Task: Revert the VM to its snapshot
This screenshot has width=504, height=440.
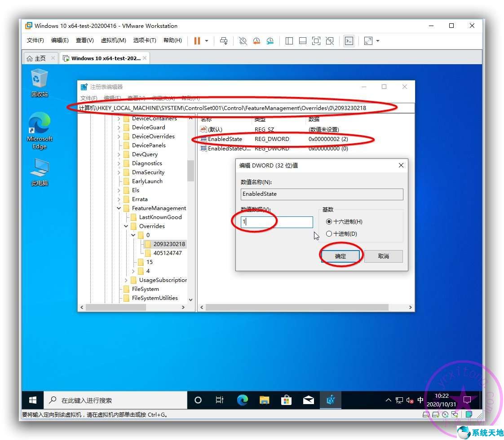Action: coord(256,41)
